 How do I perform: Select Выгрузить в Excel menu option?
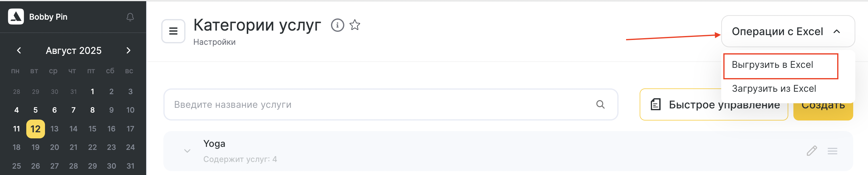pyautogui.click(x=772, y=64)
